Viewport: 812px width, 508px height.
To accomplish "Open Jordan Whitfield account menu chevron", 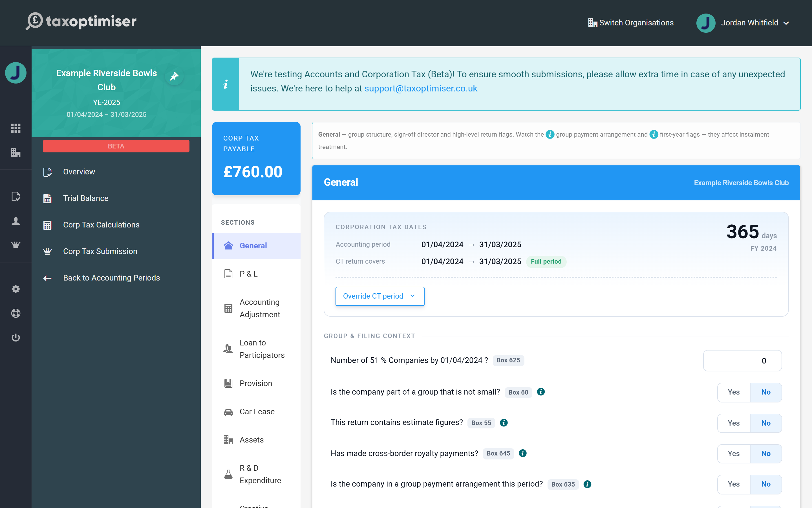I will tap(786, 23).
